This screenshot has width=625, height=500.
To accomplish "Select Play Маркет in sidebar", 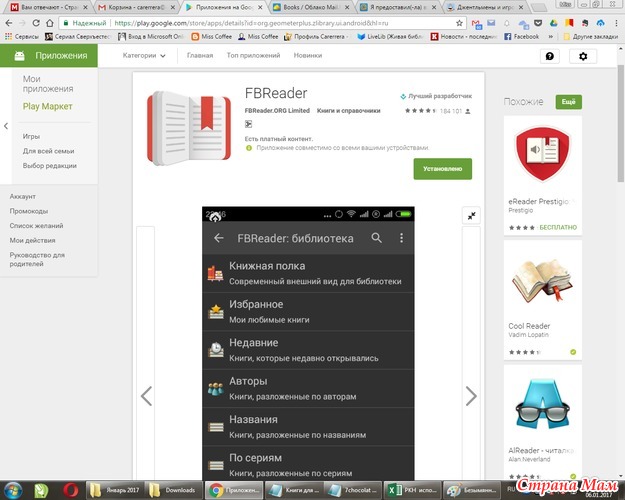I will tap(47, 106).
